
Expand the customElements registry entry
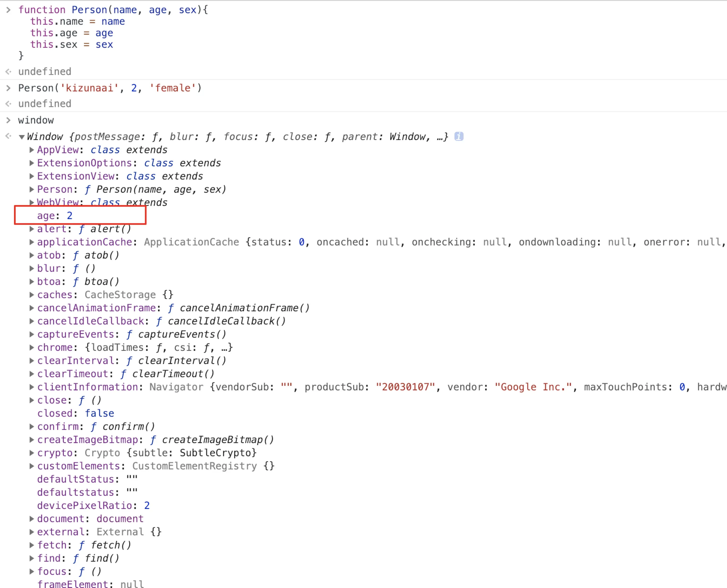click(31, 466)
